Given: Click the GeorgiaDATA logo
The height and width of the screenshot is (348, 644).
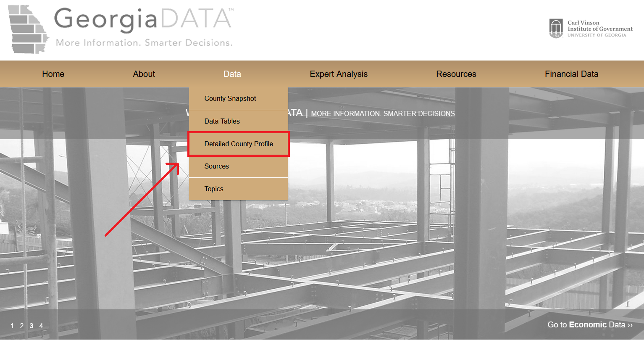Looking at the screenshot, I should 121,29.
